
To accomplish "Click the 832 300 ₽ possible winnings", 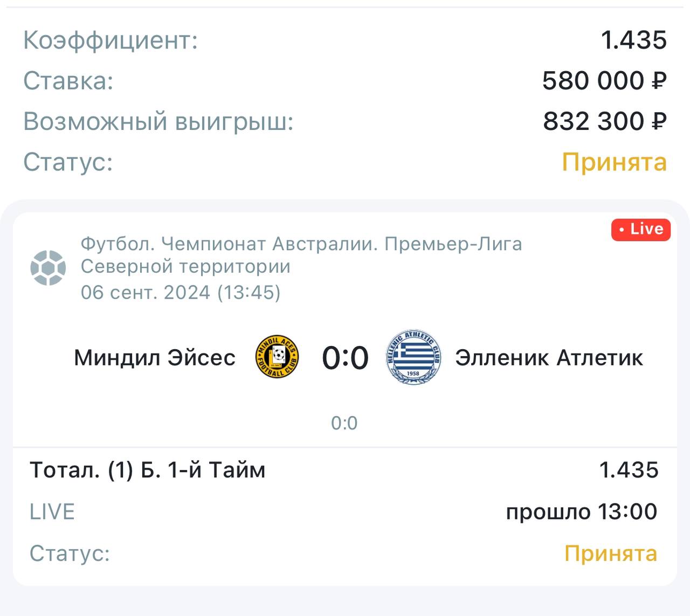I will point(604,122).
